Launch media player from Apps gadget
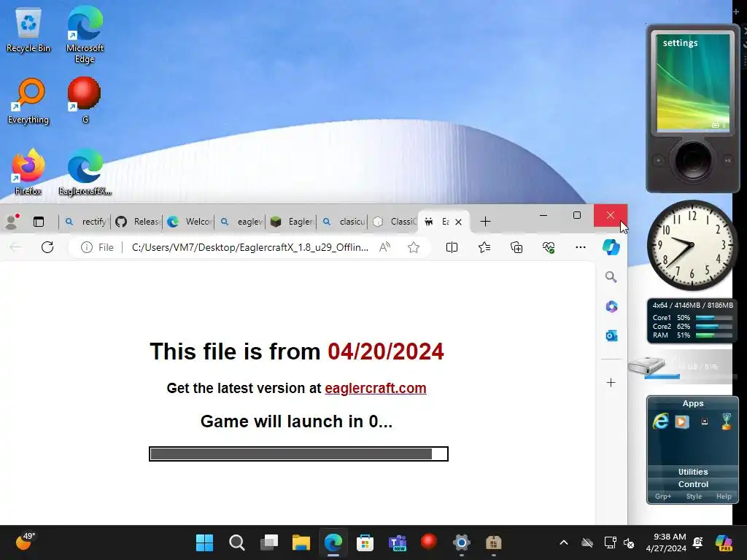 click(x=682, y=422)
